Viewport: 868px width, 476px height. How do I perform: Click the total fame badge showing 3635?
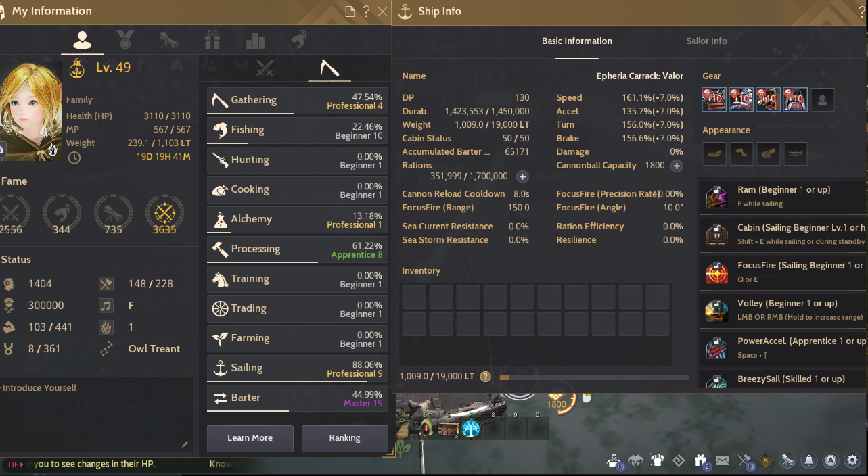[x=164, y=212]
